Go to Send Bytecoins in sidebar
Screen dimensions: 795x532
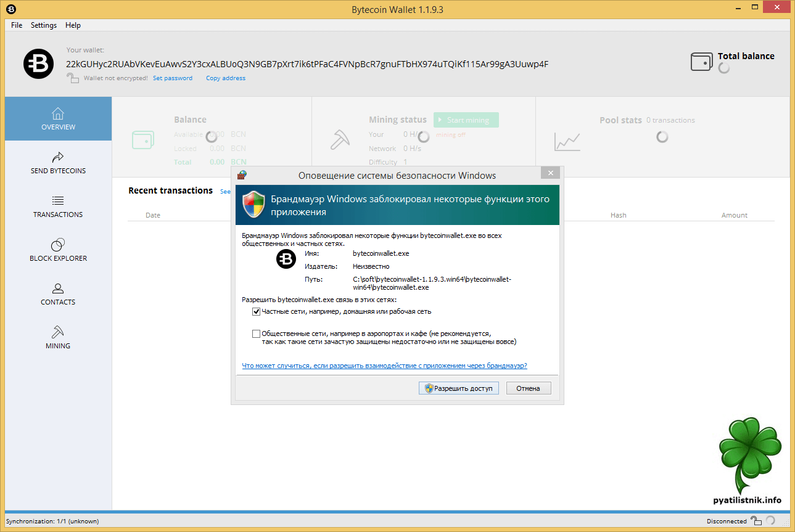click(59, 163)
